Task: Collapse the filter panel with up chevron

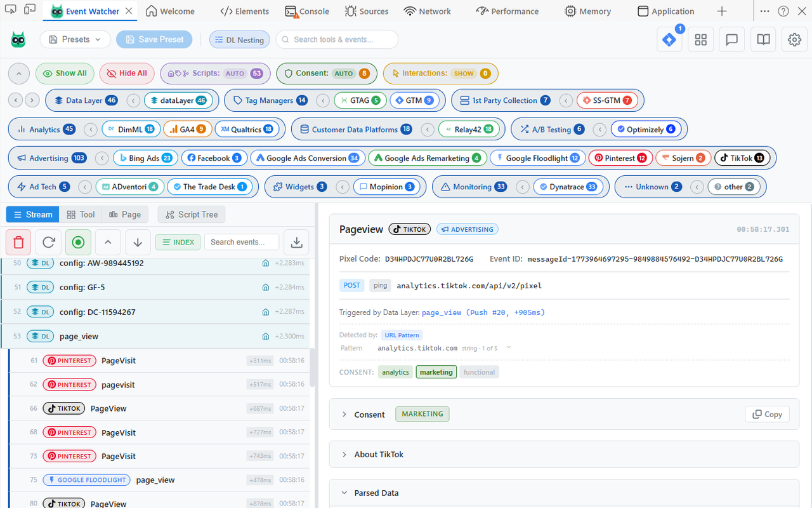Action: coord(19,74)
